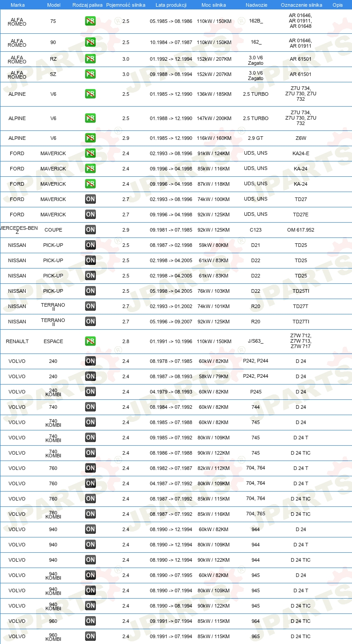
Task: Click the ON icon in Volvo 960 964-body row
Action: [x=90, y=621]
